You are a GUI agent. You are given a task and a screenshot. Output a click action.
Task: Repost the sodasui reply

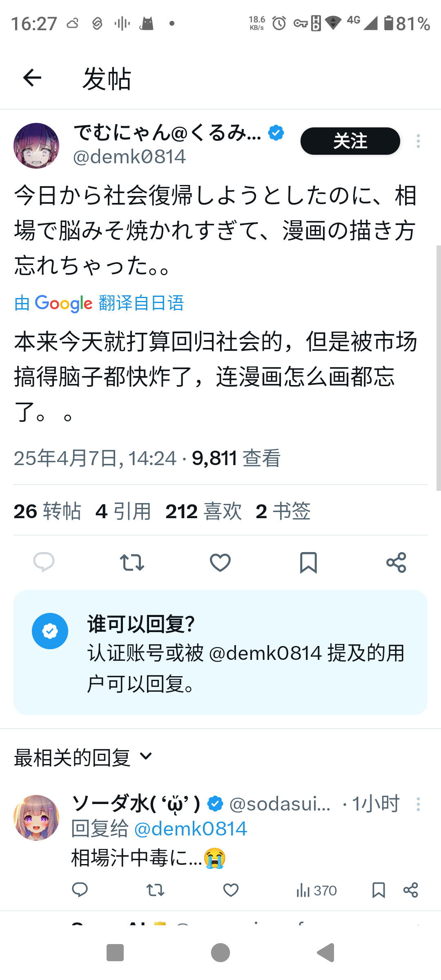click(155, 890)
